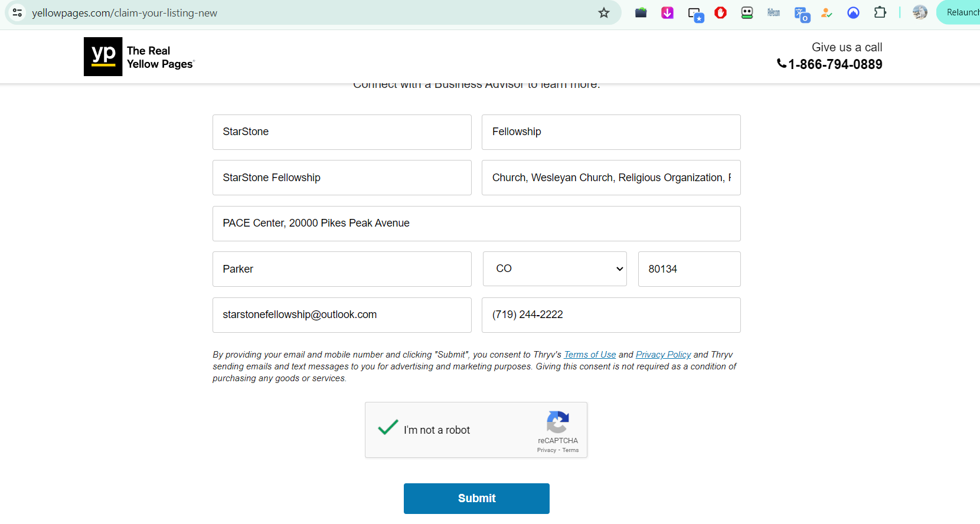Edit the city field Parker
This screenshot has height=524, width=980.
pos(342,269)
